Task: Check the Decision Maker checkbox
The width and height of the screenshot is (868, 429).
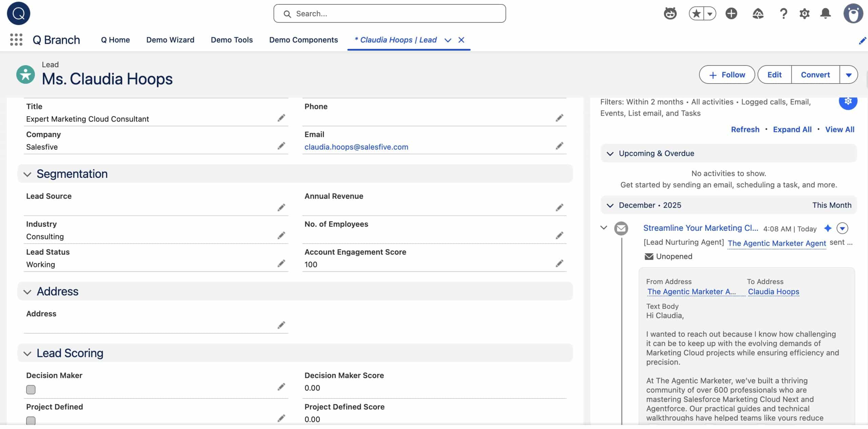Action: pos(31,389)
